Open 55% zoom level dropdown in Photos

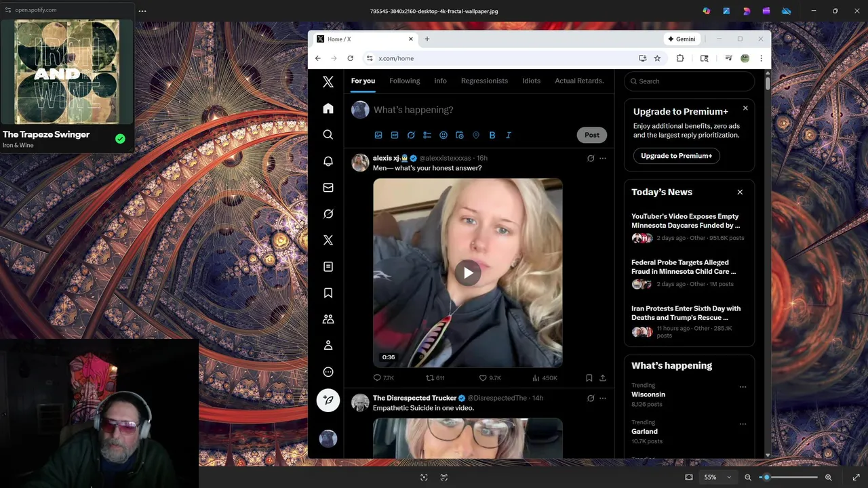[717, 477]
